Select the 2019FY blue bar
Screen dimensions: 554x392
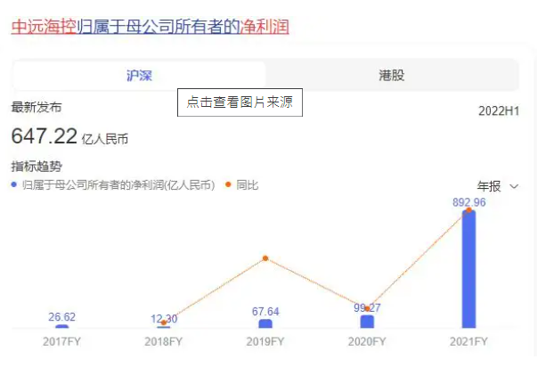click(x=265, y=323)
